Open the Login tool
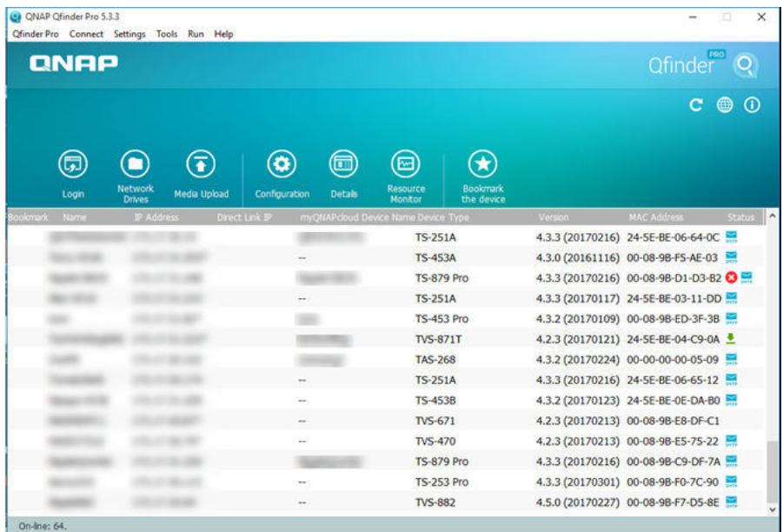783x532 pixels. click(x=73, y=175)
